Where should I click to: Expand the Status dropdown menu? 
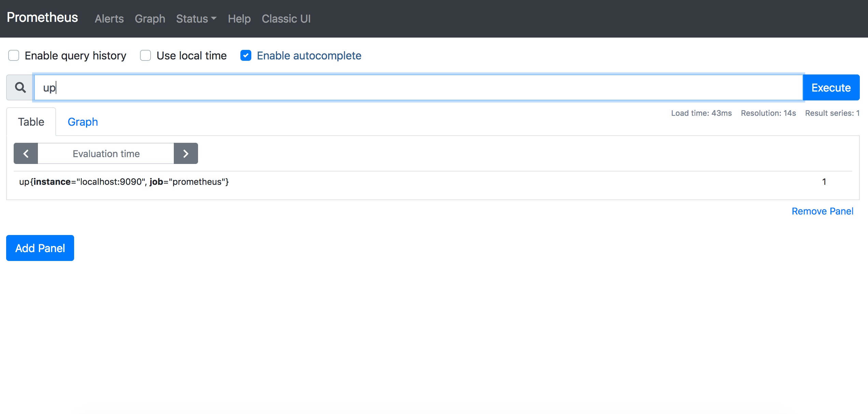pos(196,19)
